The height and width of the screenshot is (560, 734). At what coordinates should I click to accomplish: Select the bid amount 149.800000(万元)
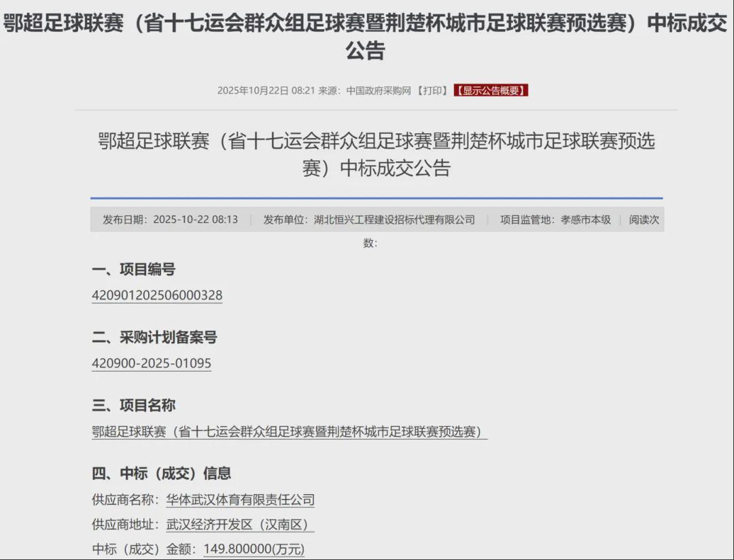(x=254, y=549)
